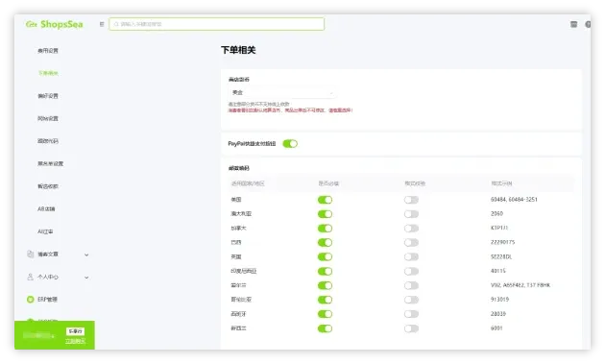Expand the 个人中心 sidebar chevron

click(x=86, y=278)
